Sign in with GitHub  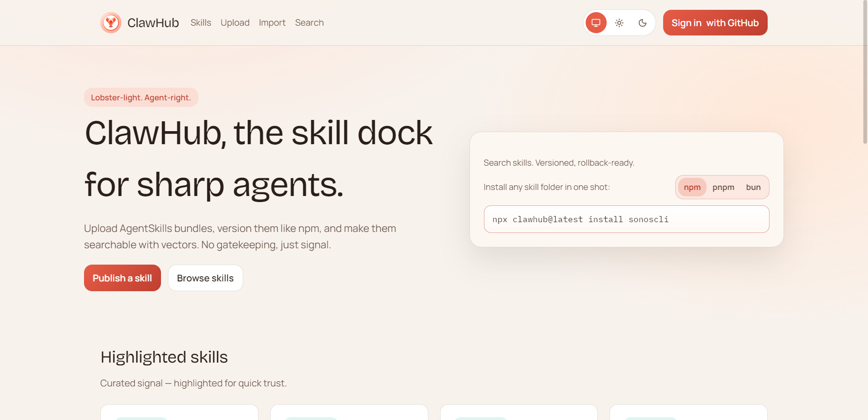pyautogui.click(x=715, y=23)
